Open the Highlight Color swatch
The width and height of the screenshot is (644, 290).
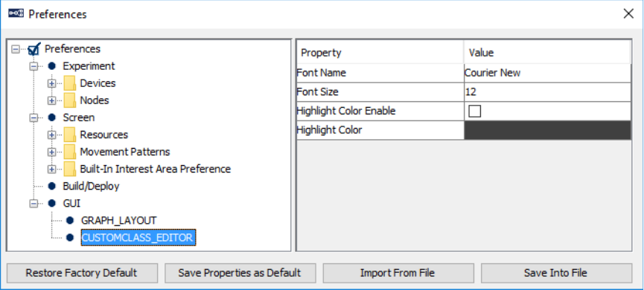click(x=547, y=130)
